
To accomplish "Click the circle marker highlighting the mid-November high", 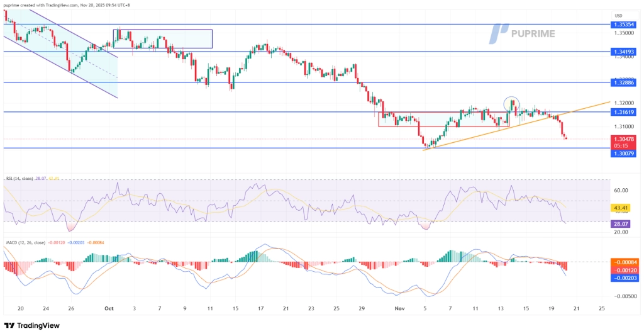I will 511,103.
